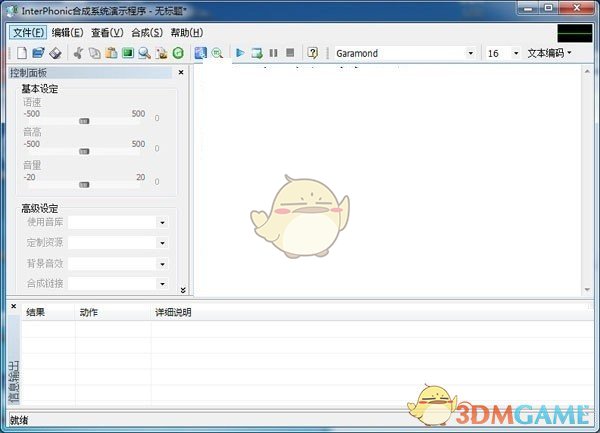
Task: Click the 高级设定 group label
Action: point(40,208)
